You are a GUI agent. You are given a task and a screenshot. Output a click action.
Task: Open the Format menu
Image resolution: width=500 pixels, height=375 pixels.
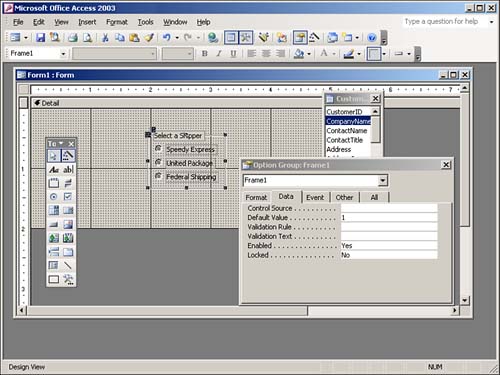[117, 22]
